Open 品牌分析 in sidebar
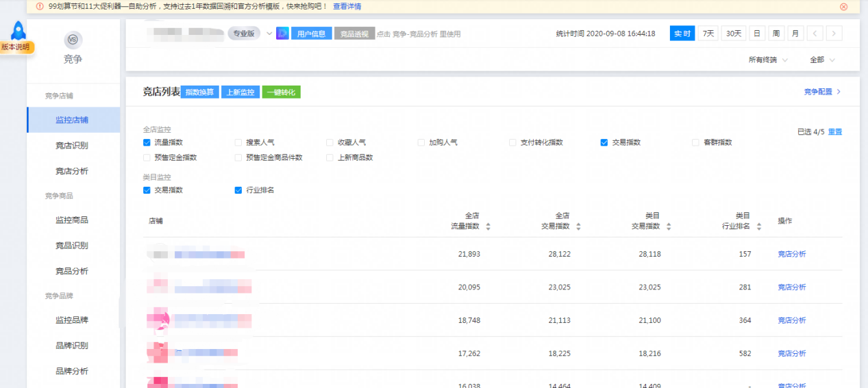 (x=73, y=371)
